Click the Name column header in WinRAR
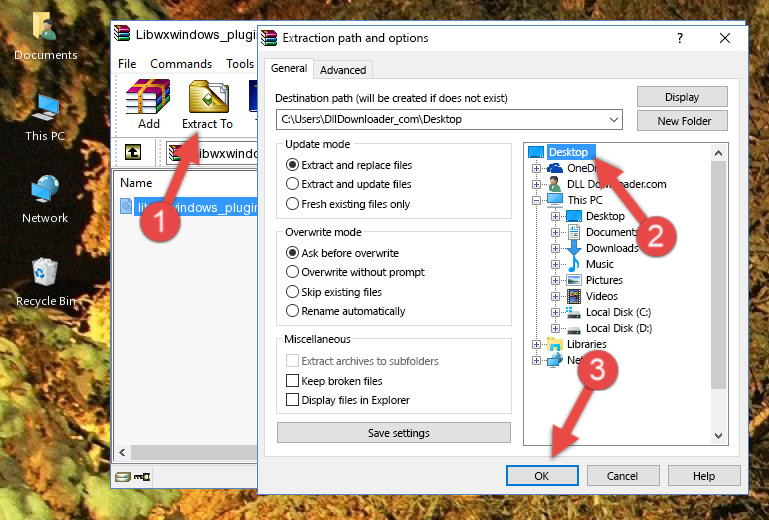769x520 pixels. [x=136, y=183]
